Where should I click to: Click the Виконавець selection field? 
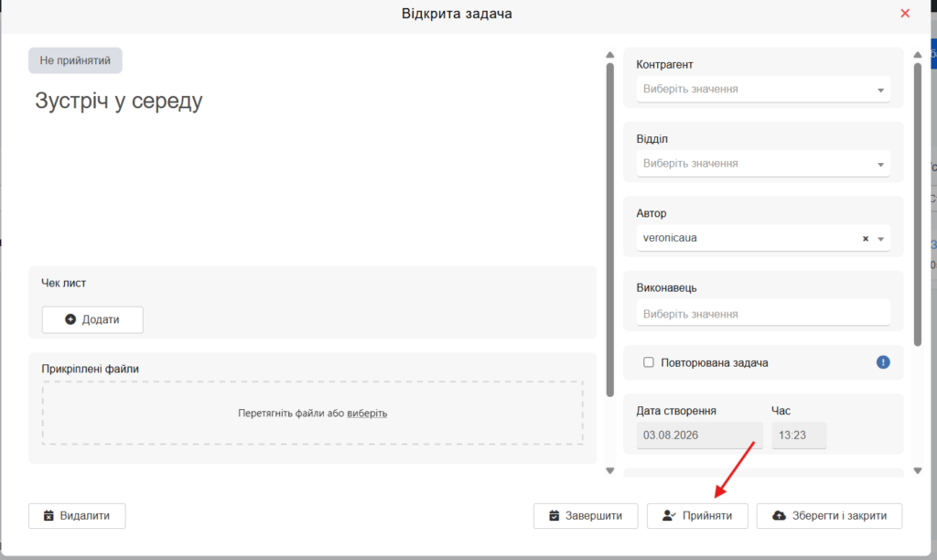tap(763, 314)
